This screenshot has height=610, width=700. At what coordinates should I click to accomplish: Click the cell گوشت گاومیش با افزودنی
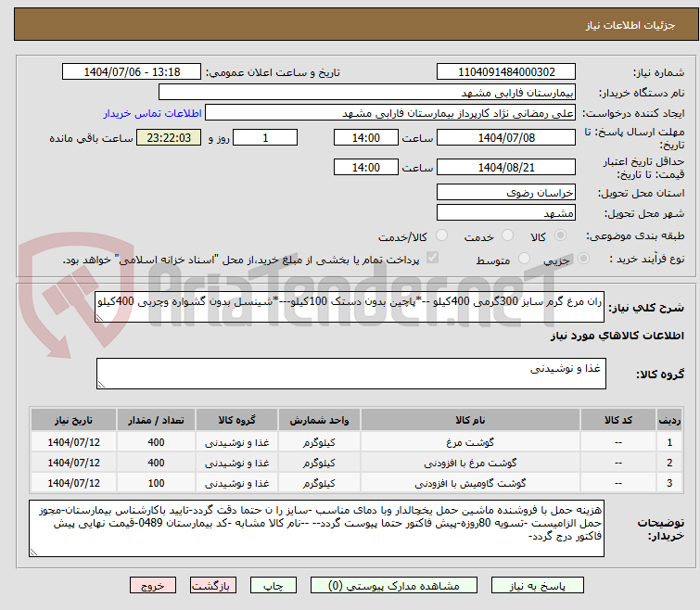[470, 483]
